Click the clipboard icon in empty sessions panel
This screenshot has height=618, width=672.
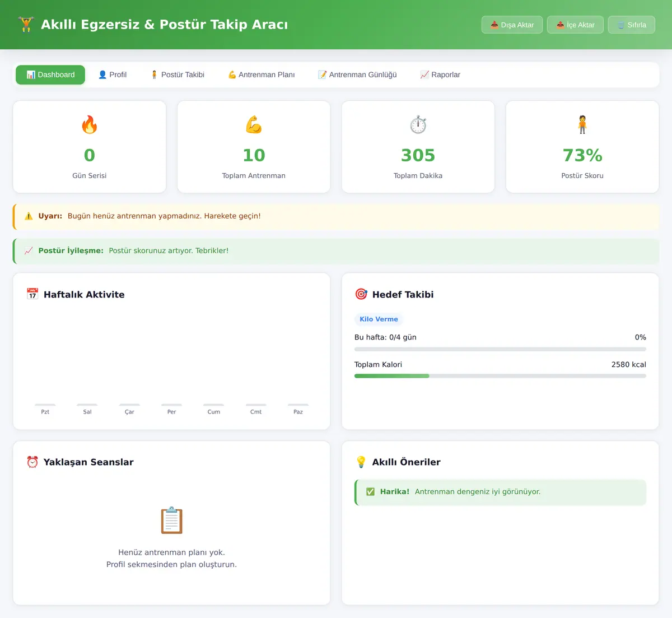point(171,521)
